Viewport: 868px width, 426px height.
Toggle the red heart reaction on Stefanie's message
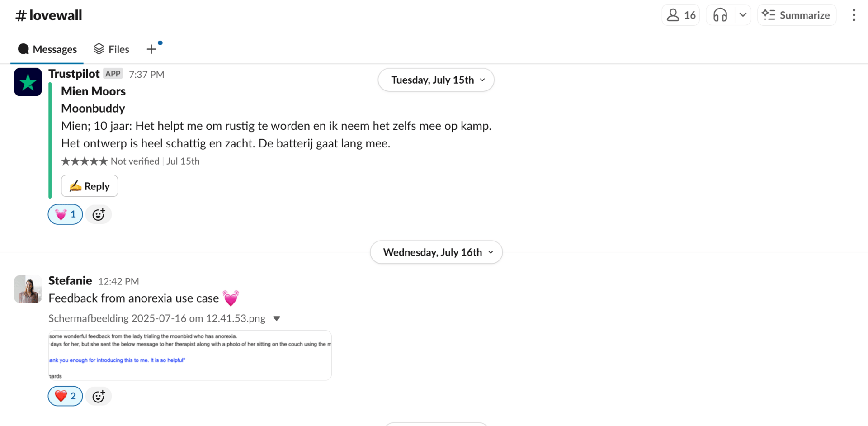point(66,396)
